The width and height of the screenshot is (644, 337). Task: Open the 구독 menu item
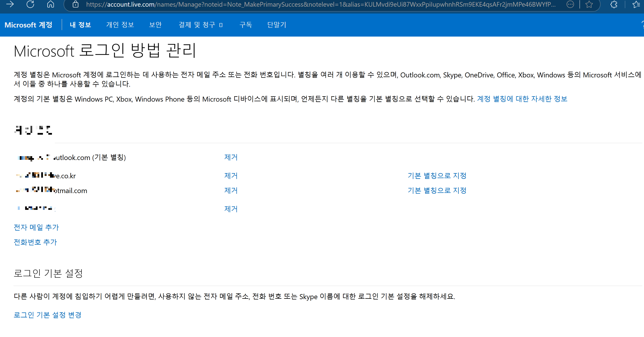tap(246, 25)
